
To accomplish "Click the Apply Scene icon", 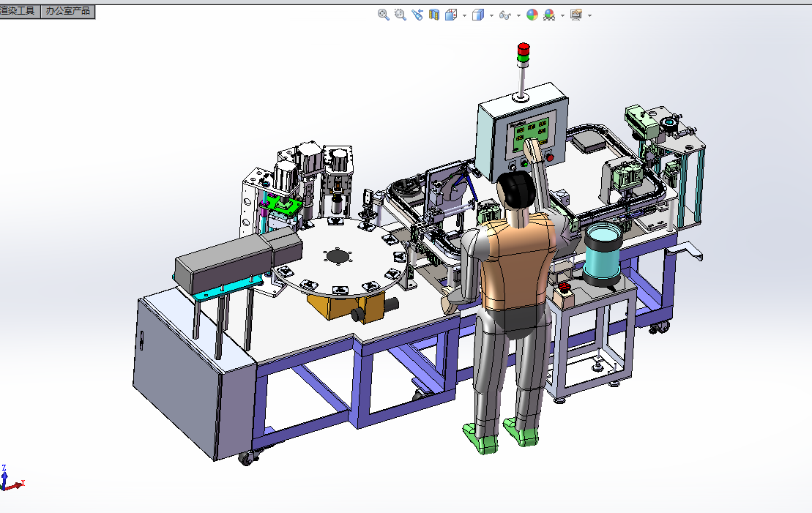I will (x=549, y=14).
